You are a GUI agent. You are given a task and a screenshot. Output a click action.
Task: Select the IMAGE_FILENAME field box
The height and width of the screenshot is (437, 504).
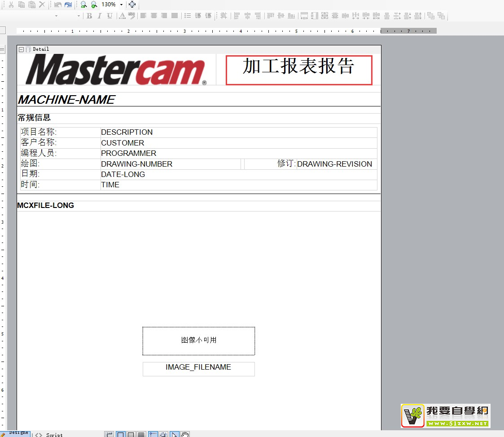coord(198,369)
